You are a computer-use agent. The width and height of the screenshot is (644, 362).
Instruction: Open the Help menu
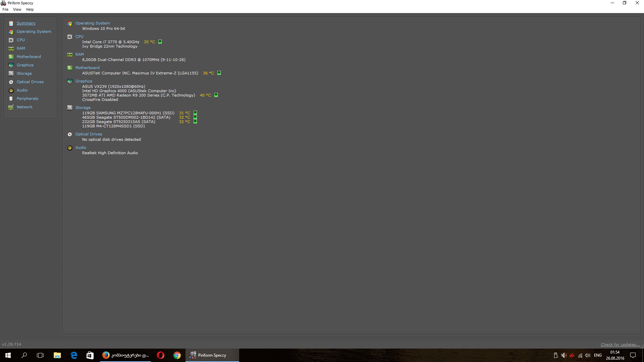30,9
